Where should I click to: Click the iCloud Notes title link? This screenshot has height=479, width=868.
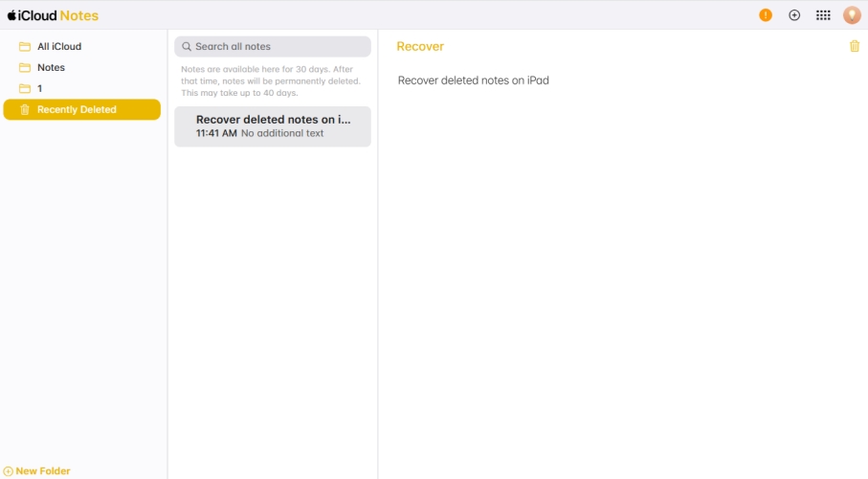click(53, 15)
